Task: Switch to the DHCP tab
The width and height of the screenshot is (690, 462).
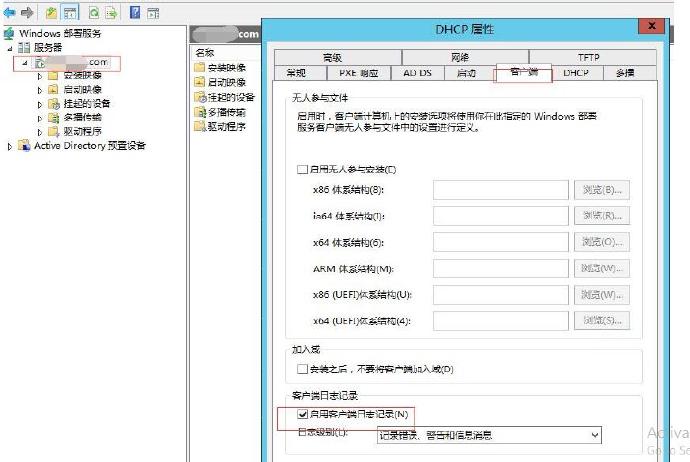Action: click(576, 73)
